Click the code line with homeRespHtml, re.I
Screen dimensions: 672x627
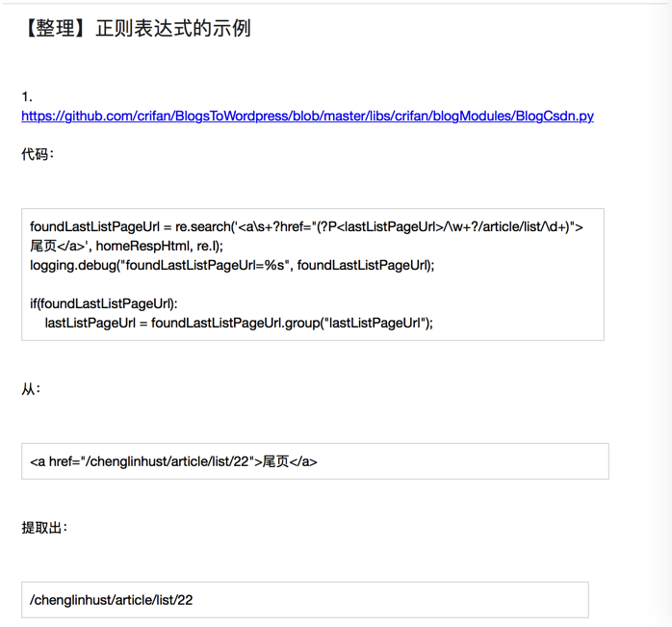click(126, 246)
